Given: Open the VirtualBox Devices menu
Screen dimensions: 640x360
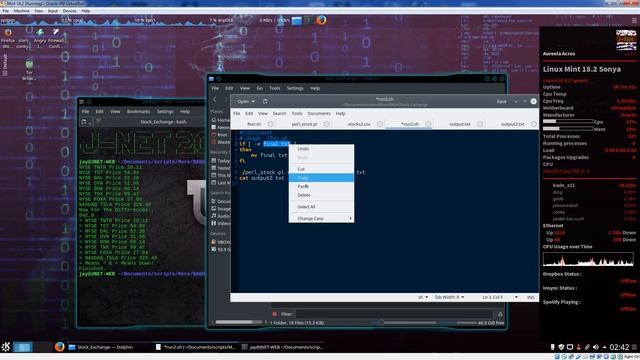Looking at the screenshot, I should (x=69, y=11).
